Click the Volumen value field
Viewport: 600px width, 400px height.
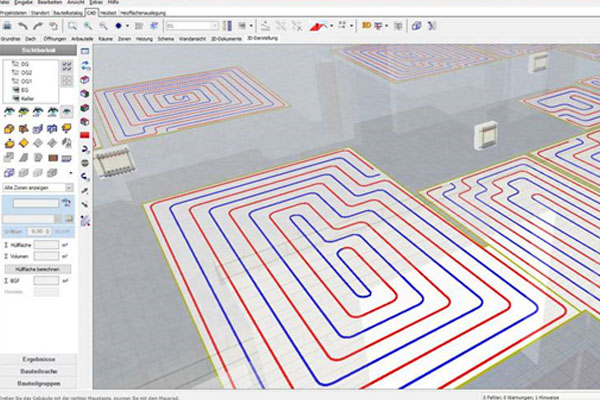tap(46, 256)
